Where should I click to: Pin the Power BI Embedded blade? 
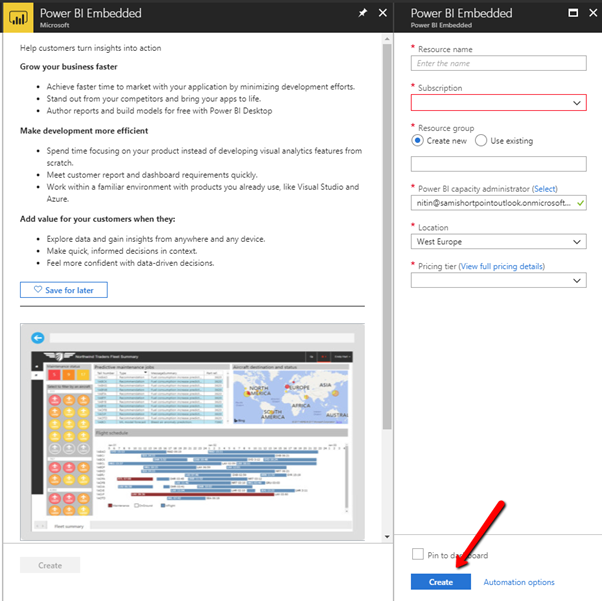click(362, 13)
